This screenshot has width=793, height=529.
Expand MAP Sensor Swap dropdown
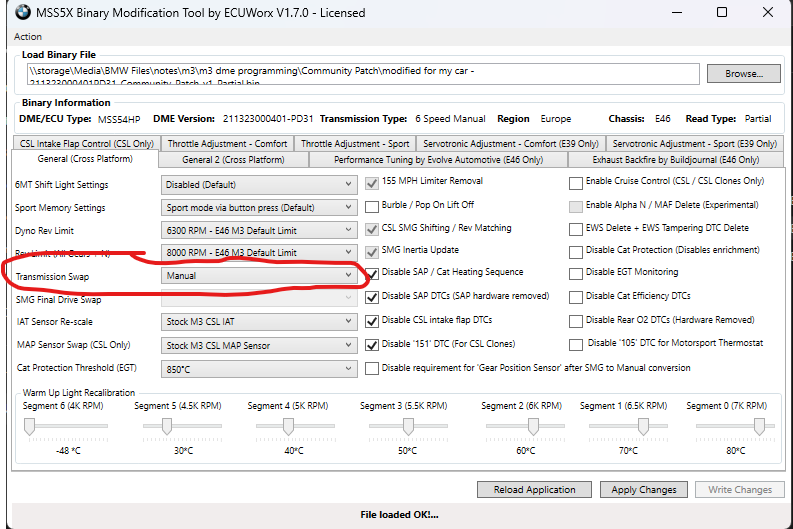(259, 345)
